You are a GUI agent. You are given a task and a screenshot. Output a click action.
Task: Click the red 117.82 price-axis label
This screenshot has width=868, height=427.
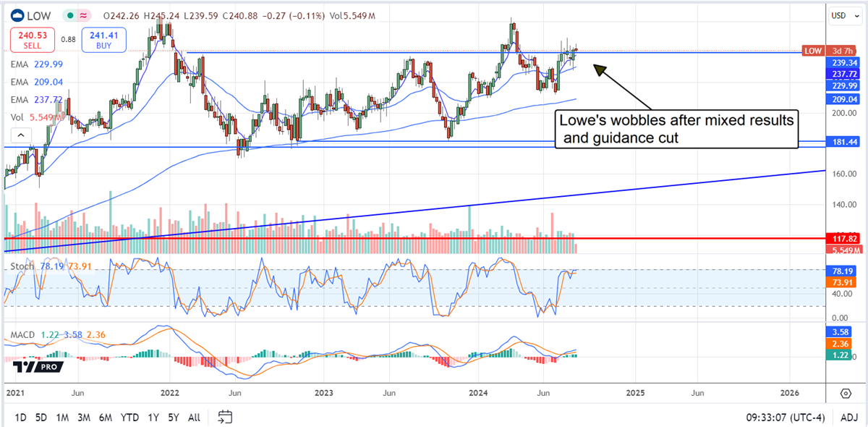[x=843, y=238]
